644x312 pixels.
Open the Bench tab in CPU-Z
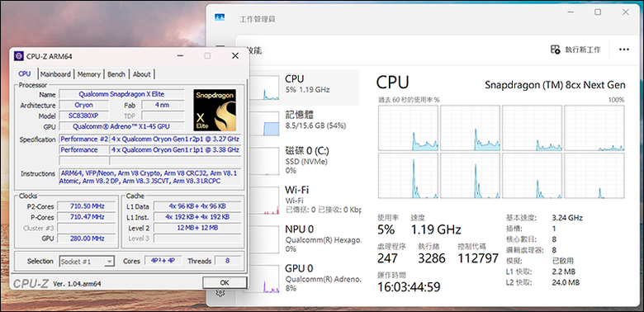coord(116,74)
